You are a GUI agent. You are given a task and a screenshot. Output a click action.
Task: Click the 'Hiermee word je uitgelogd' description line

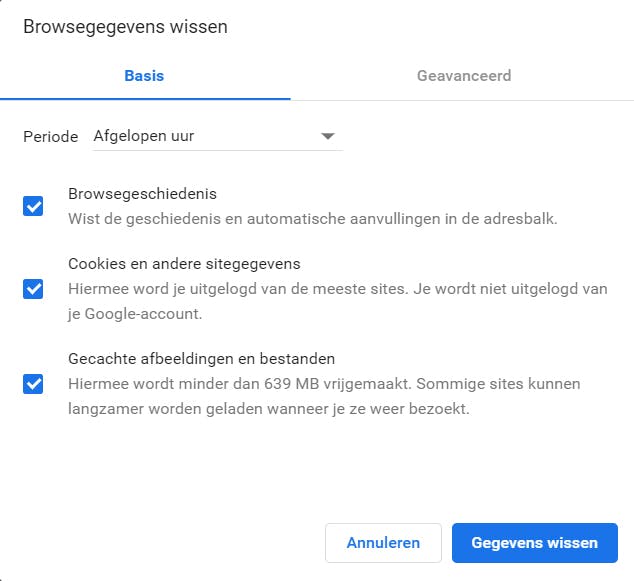click(x=337, y=288)
